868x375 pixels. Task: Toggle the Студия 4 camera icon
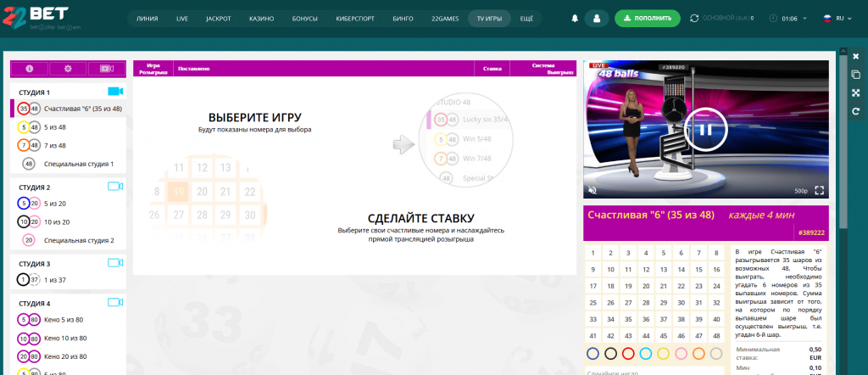tap(115, 302)
